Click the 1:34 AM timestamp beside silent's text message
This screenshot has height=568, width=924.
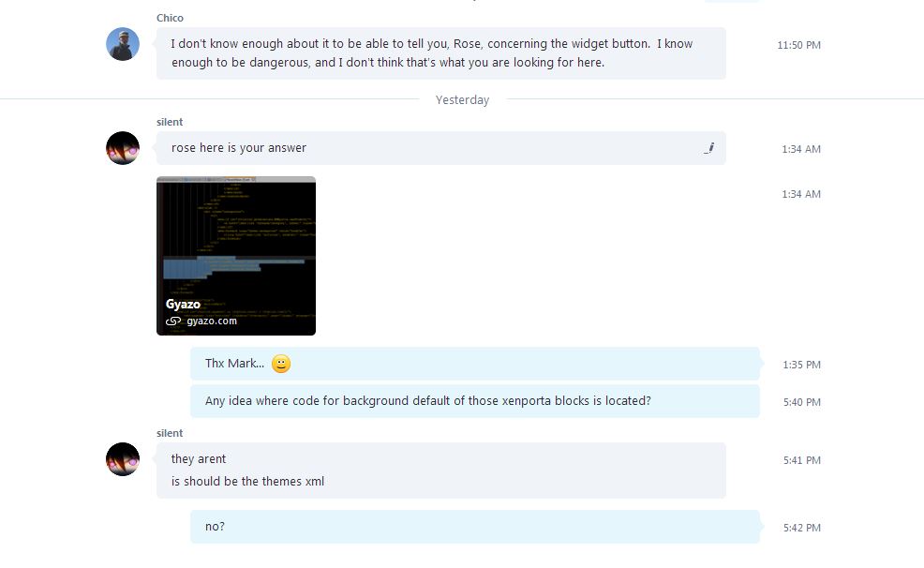click(x=801, y=149)
